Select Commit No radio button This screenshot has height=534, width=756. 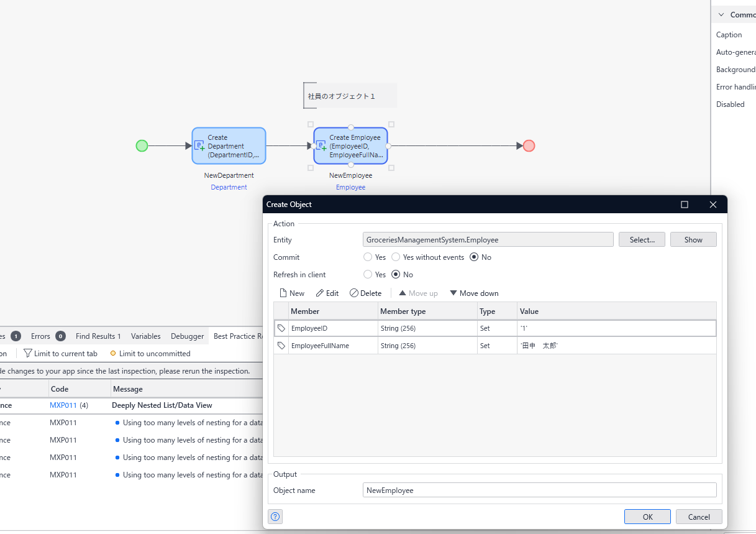coord(475,257)
